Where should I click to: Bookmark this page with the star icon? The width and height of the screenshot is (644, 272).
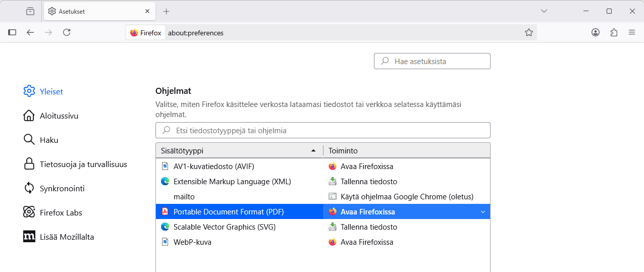528,32
